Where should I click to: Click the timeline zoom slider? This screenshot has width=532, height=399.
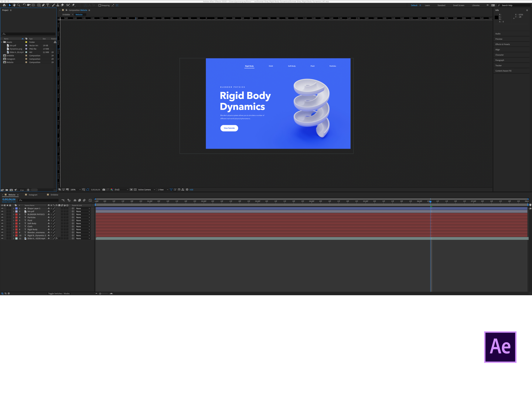(x=100, y=293)
